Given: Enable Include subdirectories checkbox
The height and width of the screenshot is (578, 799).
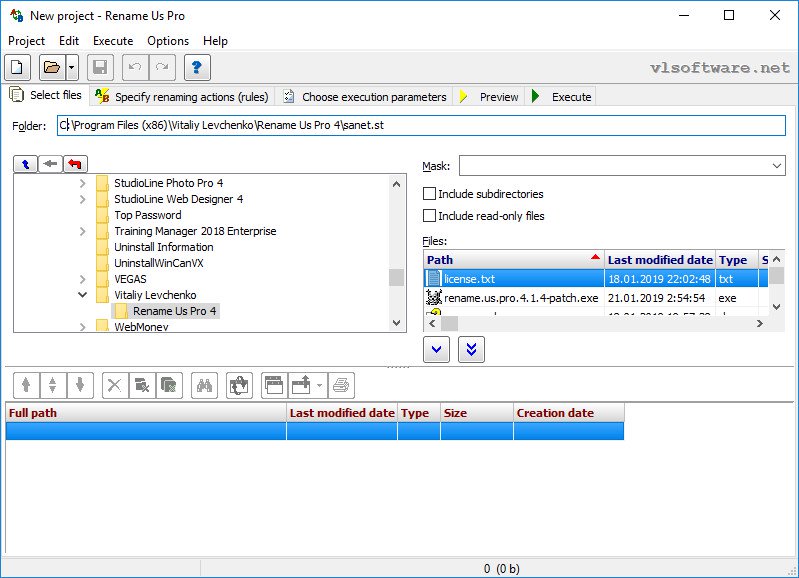Looking at the screenshot, I should click(430, 194).
